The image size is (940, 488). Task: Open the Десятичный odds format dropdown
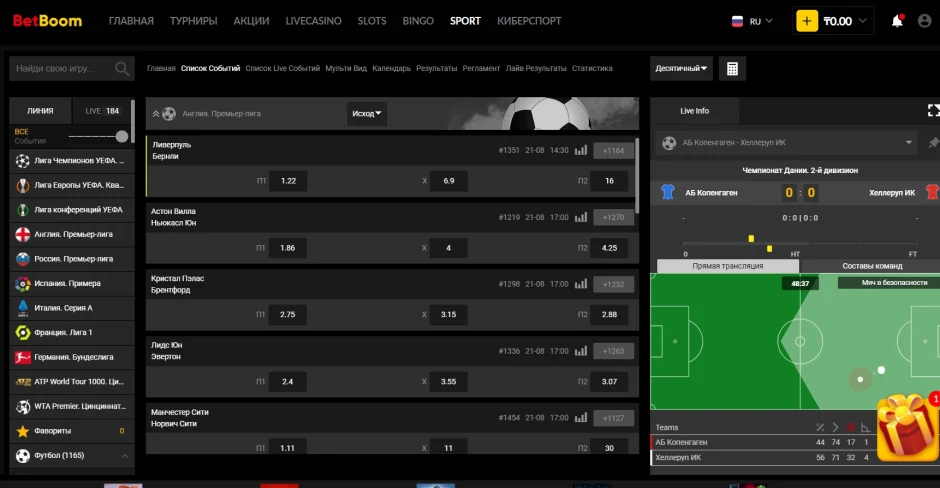click(x=681, y=68)
